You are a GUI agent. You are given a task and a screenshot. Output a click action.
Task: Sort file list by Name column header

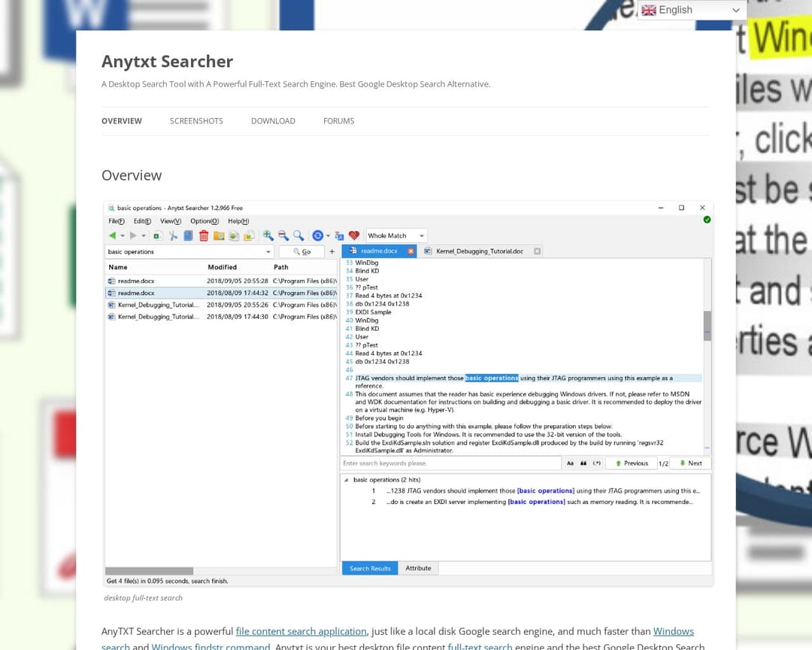click(117, 268)
